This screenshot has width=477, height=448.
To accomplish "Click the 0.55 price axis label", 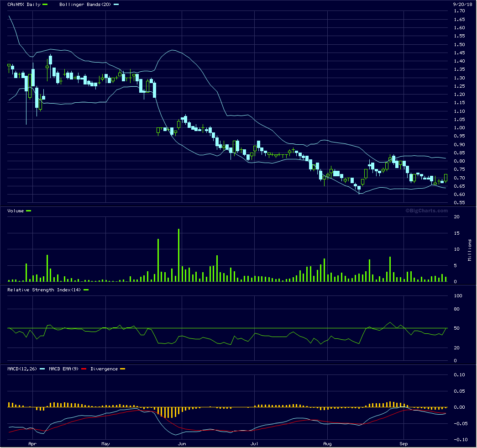I will (x=459, y=203).
